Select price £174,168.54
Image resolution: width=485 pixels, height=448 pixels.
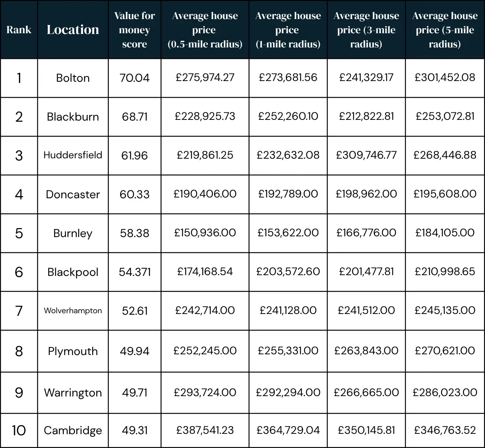coord(205,272)
